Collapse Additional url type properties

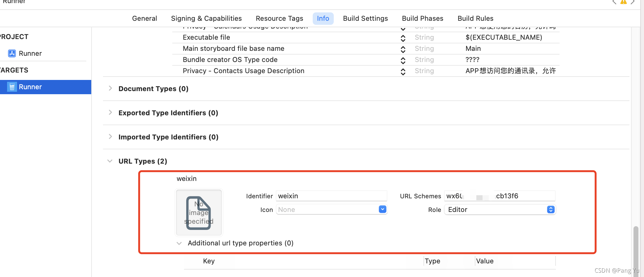pos(179,243)
